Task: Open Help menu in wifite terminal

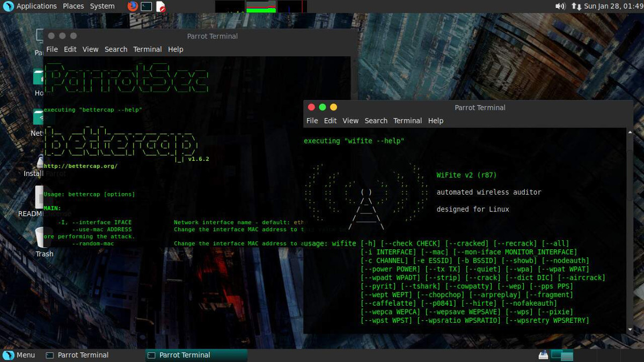Action: (436, 121)
